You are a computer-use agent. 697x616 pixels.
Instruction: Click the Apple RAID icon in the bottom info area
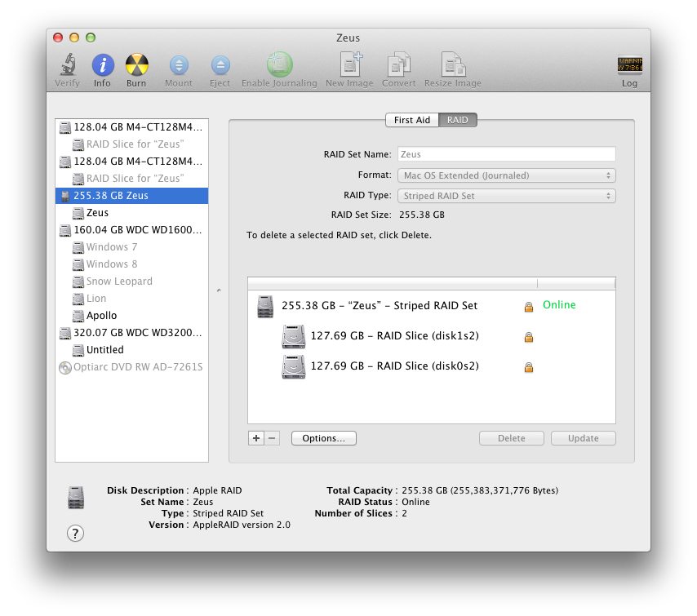tap(76, 498)
